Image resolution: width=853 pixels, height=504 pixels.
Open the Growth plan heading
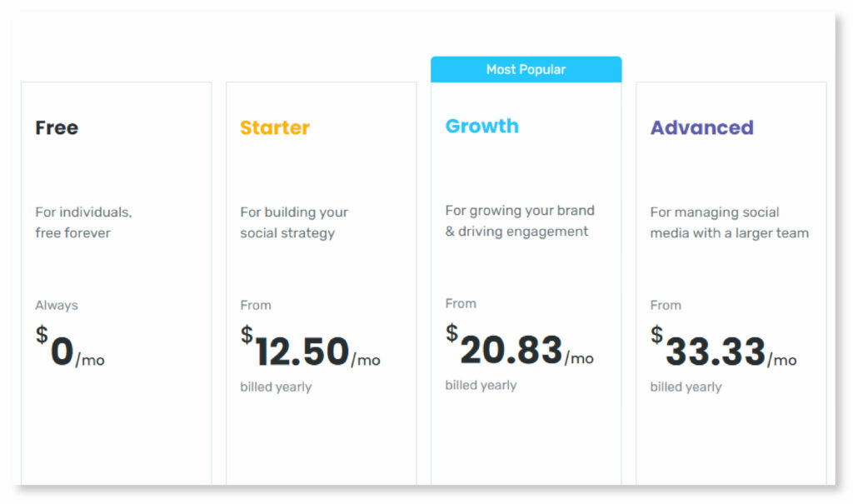pos(481,127)
